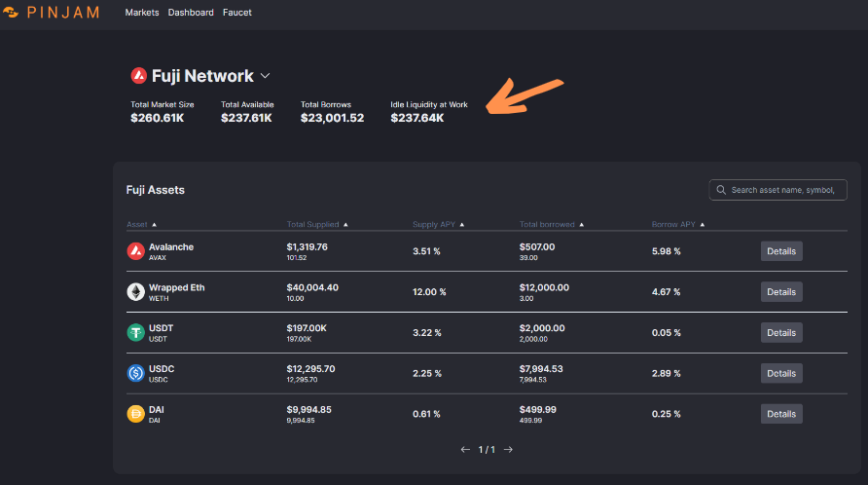Open the Markets menu item
868x485 pixels.
[143, 13]
